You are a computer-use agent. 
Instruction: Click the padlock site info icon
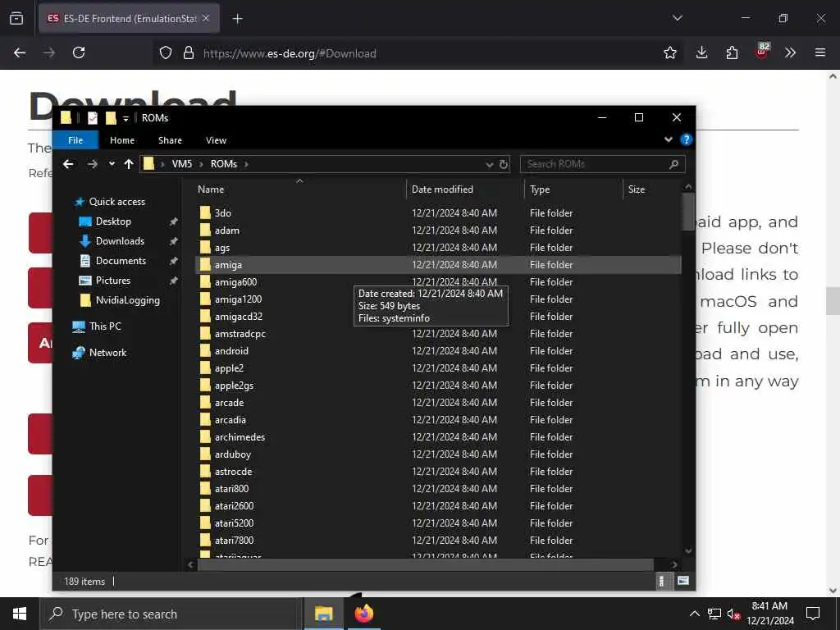[x=189, y=53]
